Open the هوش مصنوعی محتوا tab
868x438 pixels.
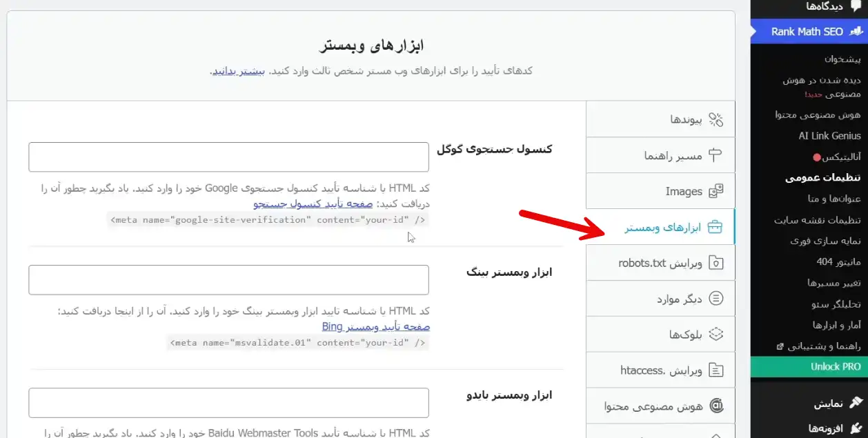(x=660, y=406)
